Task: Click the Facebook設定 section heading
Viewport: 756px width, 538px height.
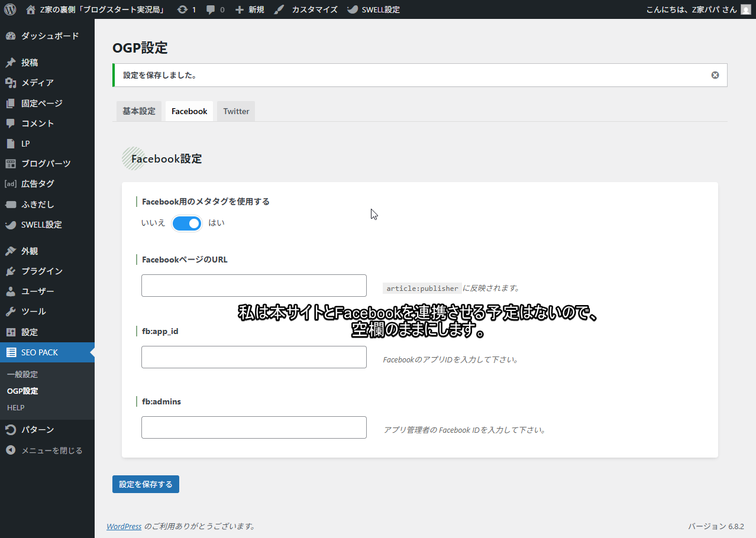Action: [x=166, y=158]
